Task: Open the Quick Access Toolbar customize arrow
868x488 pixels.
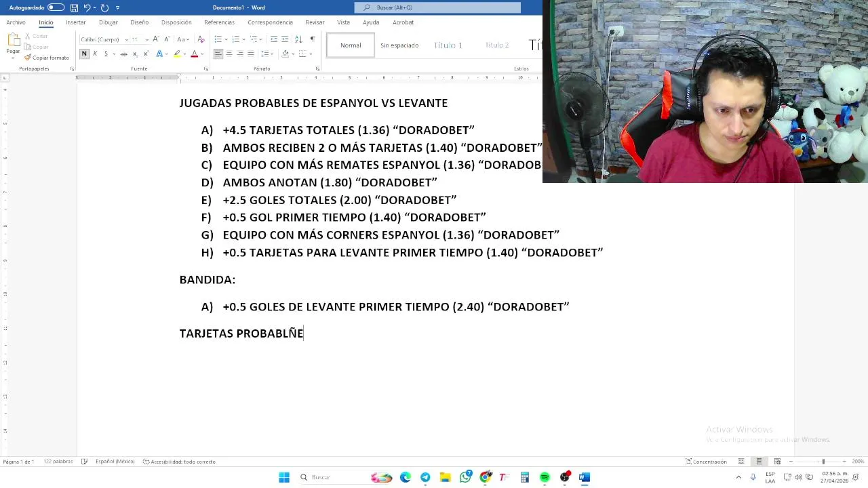Action: click(117, 7)
